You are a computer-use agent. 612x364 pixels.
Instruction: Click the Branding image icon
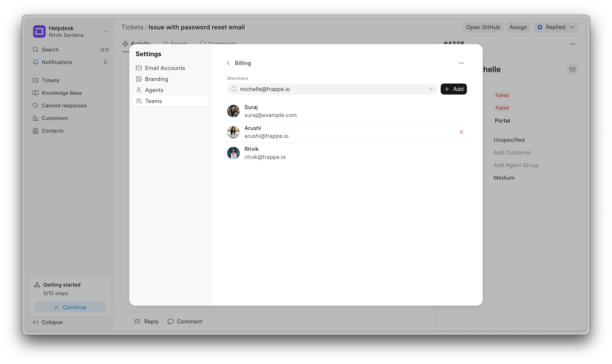point(139,79)
